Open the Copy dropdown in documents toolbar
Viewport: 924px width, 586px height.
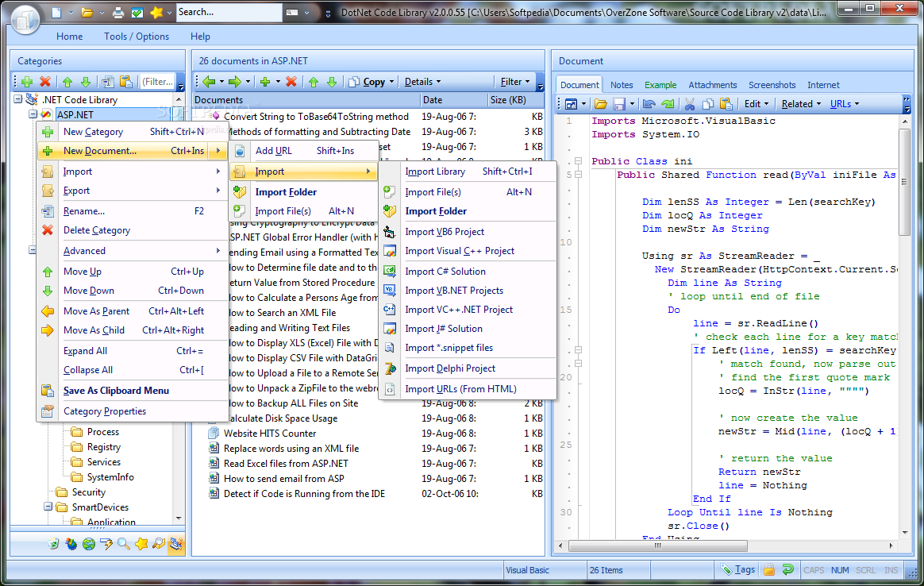point(372,82)
